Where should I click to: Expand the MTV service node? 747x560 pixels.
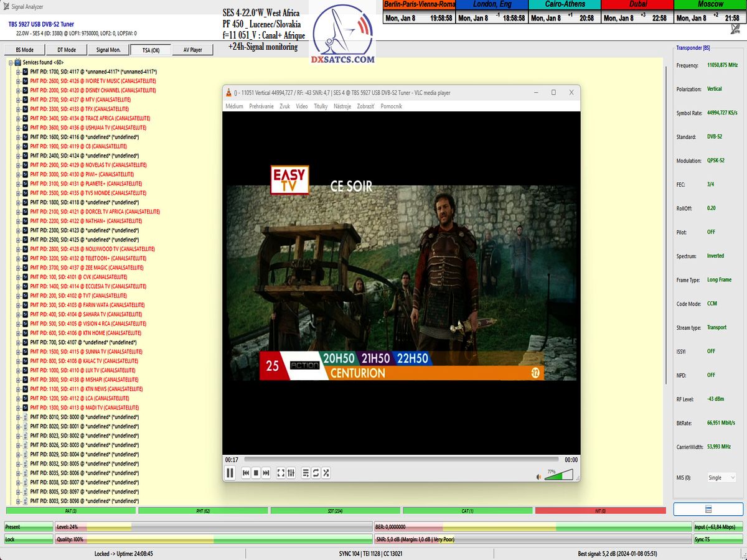pos(19,100)
